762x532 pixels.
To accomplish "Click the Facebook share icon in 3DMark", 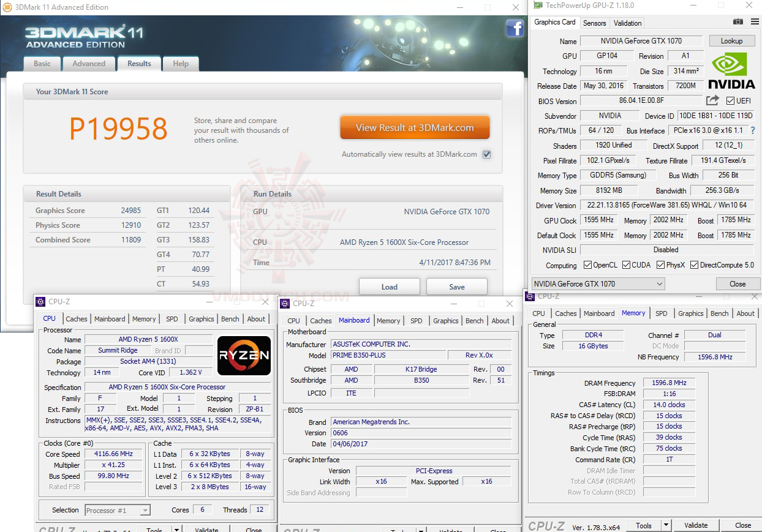I will (515, 28).
